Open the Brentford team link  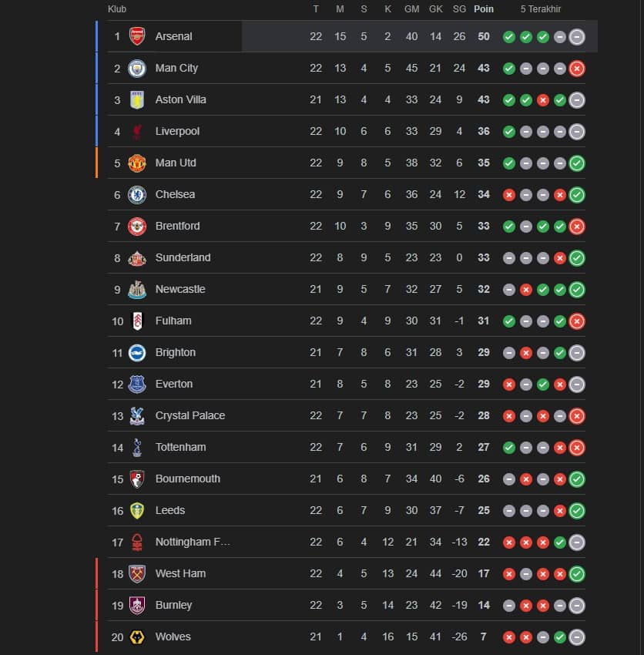pos(177,226)
